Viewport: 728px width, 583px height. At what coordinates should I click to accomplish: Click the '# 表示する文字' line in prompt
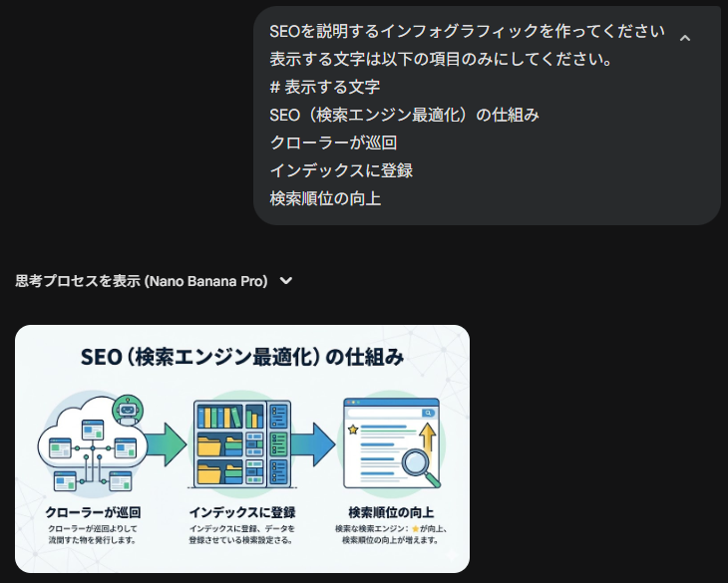[324, 87]
